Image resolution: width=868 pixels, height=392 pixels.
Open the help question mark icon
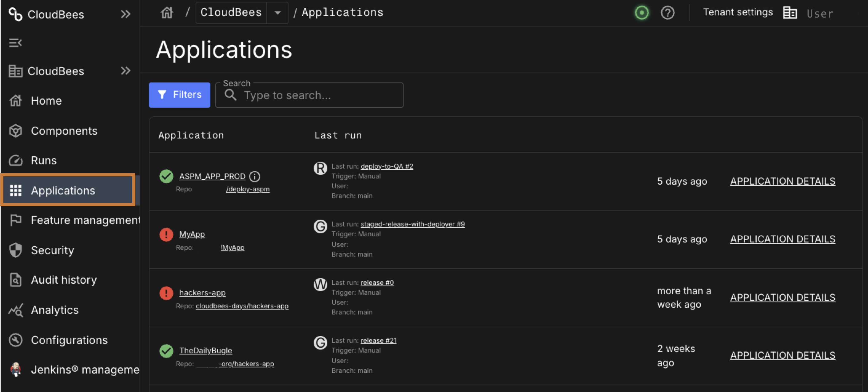coord(668,13)
